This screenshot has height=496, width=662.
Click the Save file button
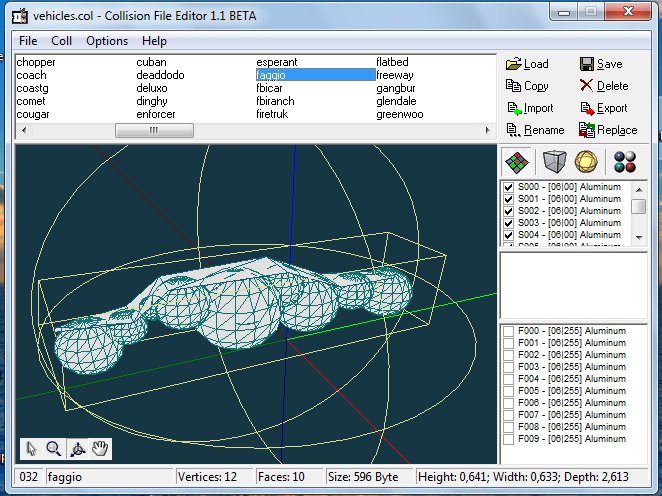[601, 64]
